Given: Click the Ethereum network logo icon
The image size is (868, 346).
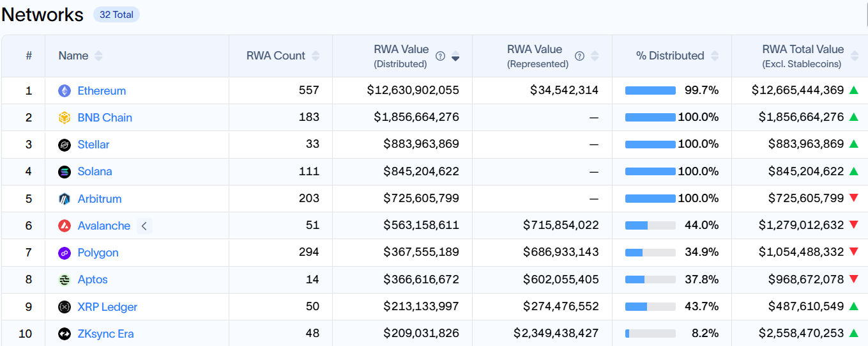Looking at the screenshot, I should pyautogui.click(x=65, y=91).
